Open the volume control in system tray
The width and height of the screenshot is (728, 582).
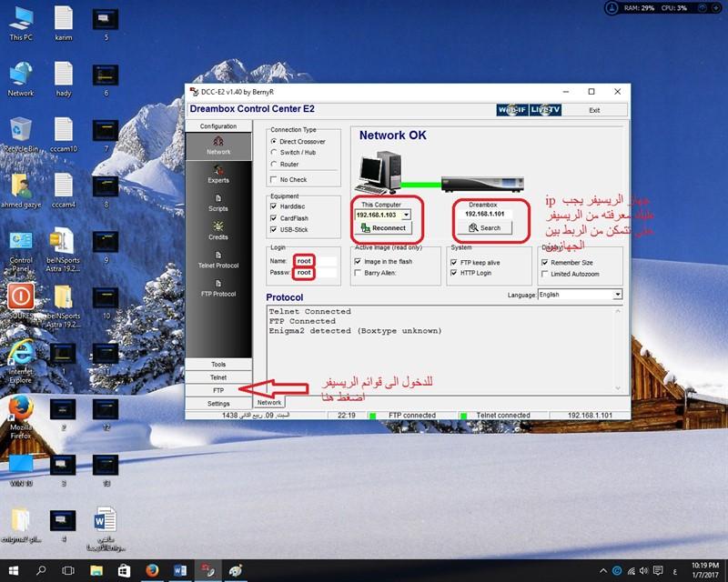[643, 571]
